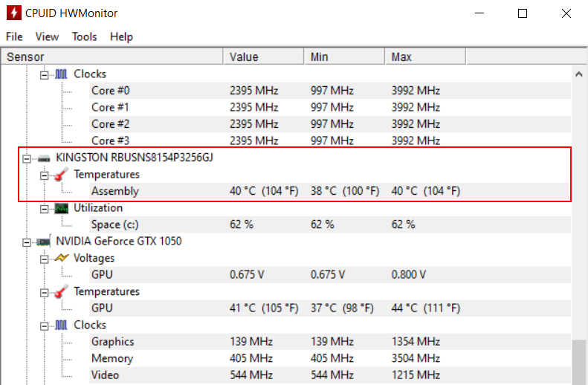The height and width of the screenshot is (385, 588).
Task: Select the Graphics clock row
Action: pyautogui.click(x=330, y=341)
